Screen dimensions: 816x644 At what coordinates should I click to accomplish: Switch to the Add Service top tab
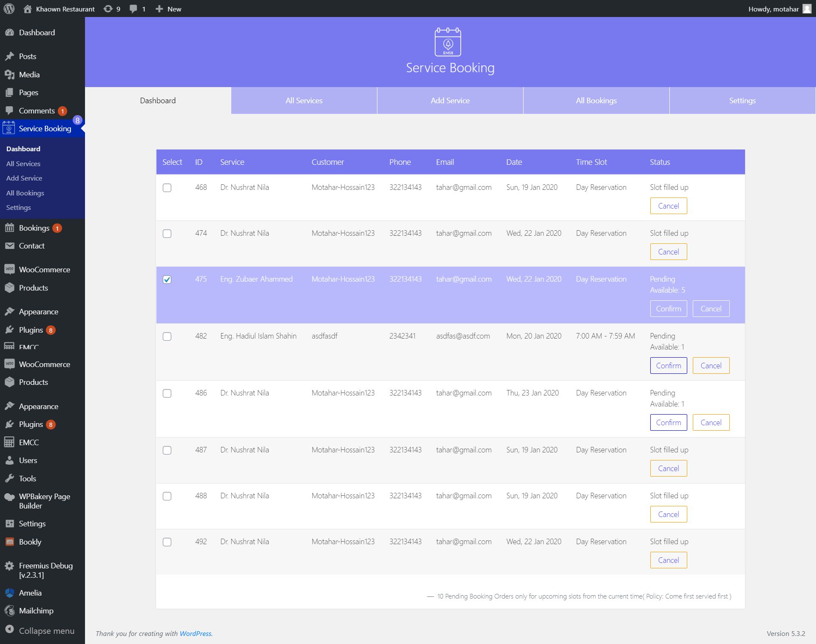click(450, 101)
